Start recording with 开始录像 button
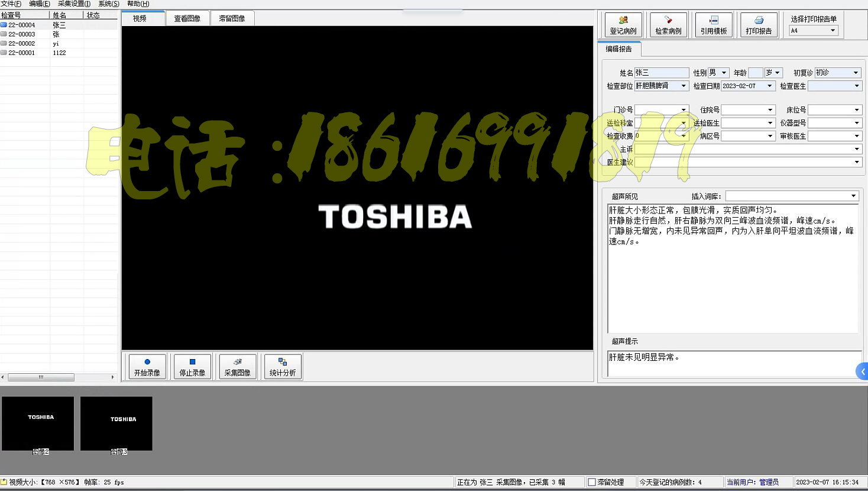The image size is (868, 491). coord(147,367)
